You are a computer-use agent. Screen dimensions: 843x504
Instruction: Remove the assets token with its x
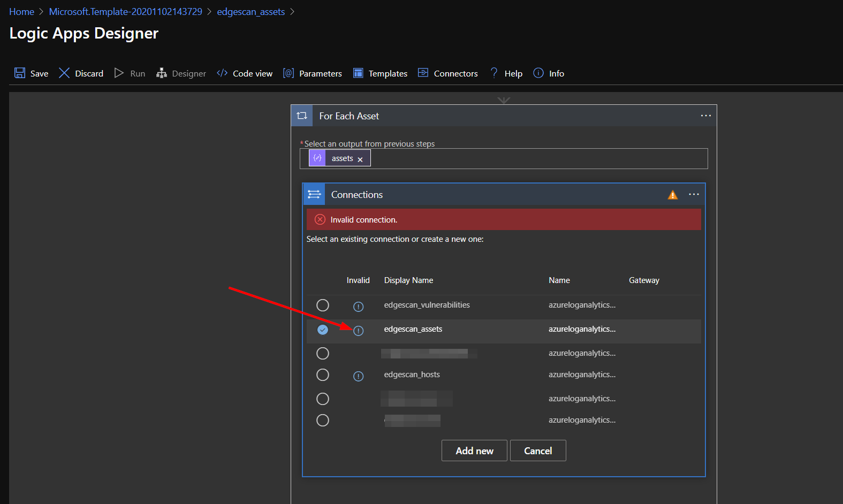(x=360, y=159)
